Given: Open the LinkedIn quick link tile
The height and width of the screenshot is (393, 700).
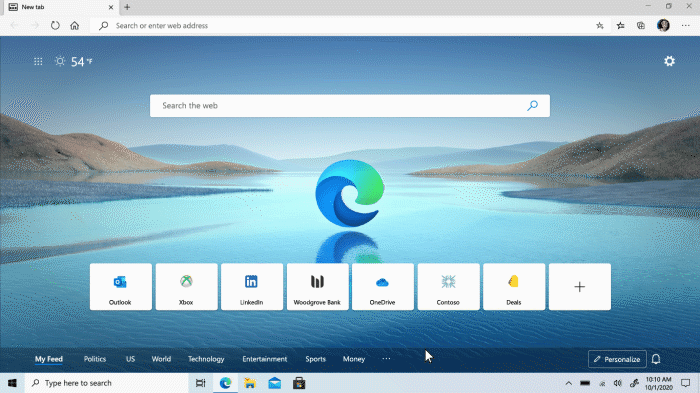Looking at the screenshot, I should pyautogui.click(x=252, y=287).
